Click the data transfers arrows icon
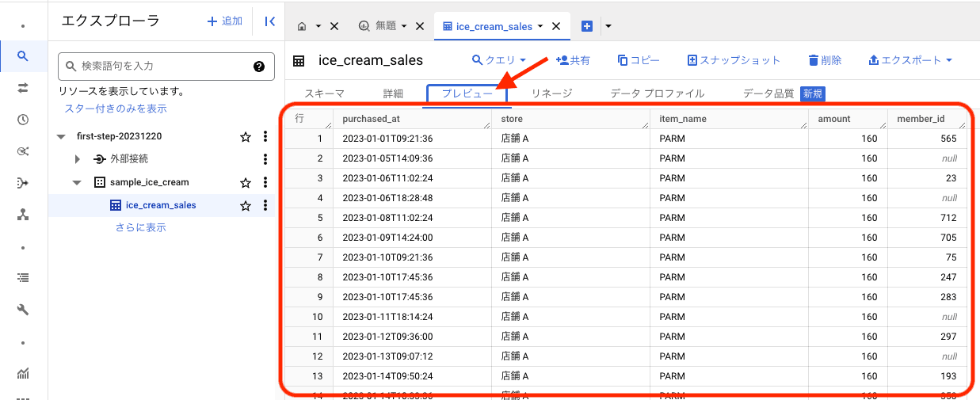Image resolution: width=980 pixels, height=400 pixels. pos(23,88)
